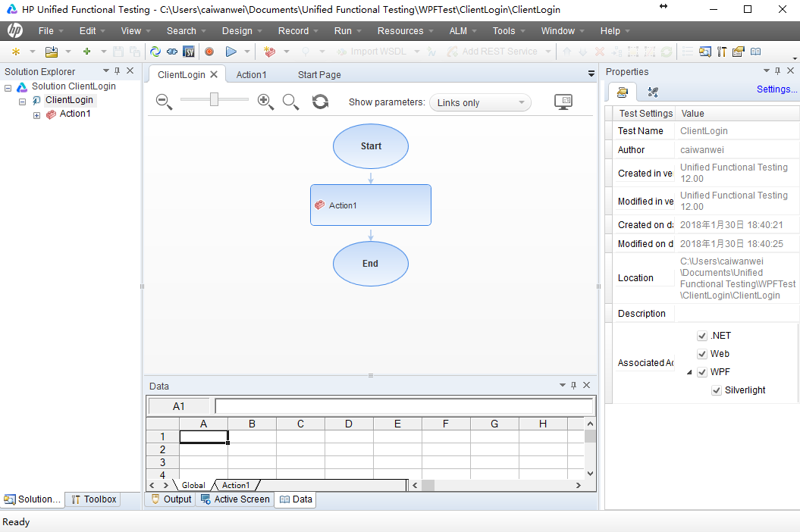This screenshot has height=532, width=800.
Task: Click the refresh canvas icon
Action: tap(321, 102)
